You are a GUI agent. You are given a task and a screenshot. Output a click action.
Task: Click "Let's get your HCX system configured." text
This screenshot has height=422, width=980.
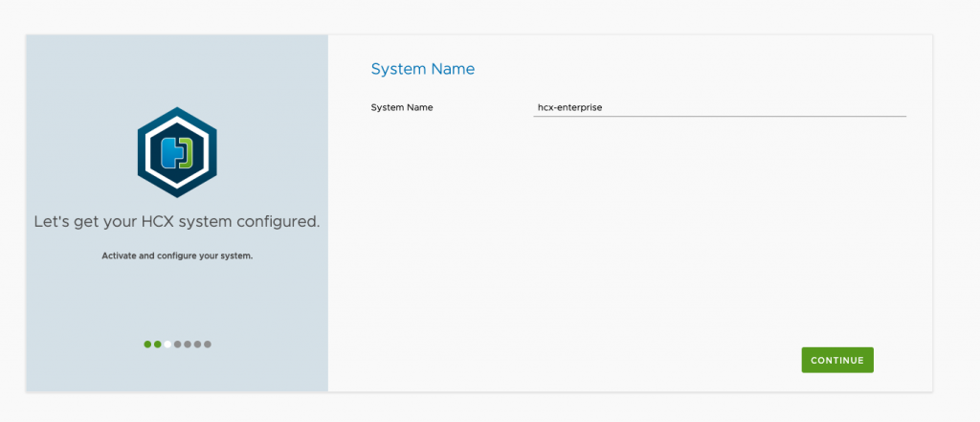point(177,222)
